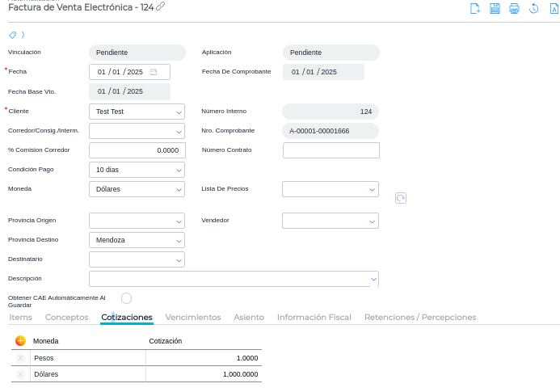Go to the Retenciones / Percepciones tab
Viewport: 560px width, 392px height.
pyautogui.click(x=419, y=318)
